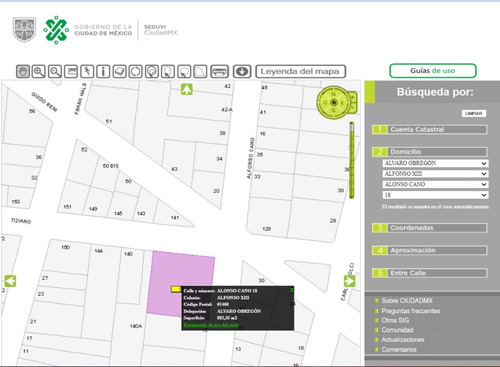Close the property info popup
The height and width of the screenshot is (367, 500).
[291, 290]
